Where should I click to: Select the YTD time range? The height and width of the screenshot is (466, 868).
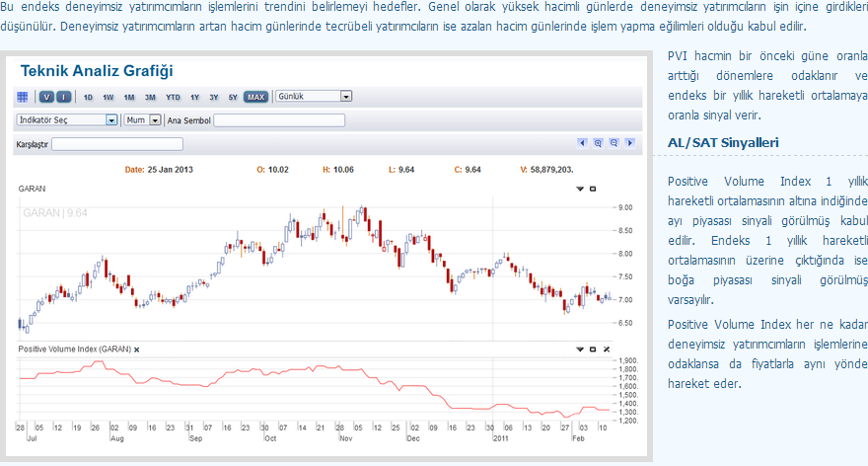coord(173,97)
